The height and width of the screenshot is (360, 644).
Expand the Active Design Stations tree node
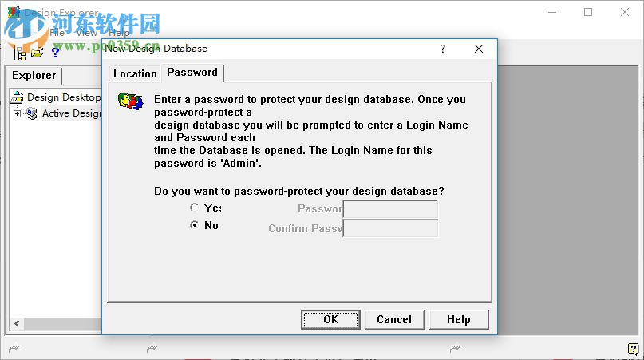(x=17, y=113)
